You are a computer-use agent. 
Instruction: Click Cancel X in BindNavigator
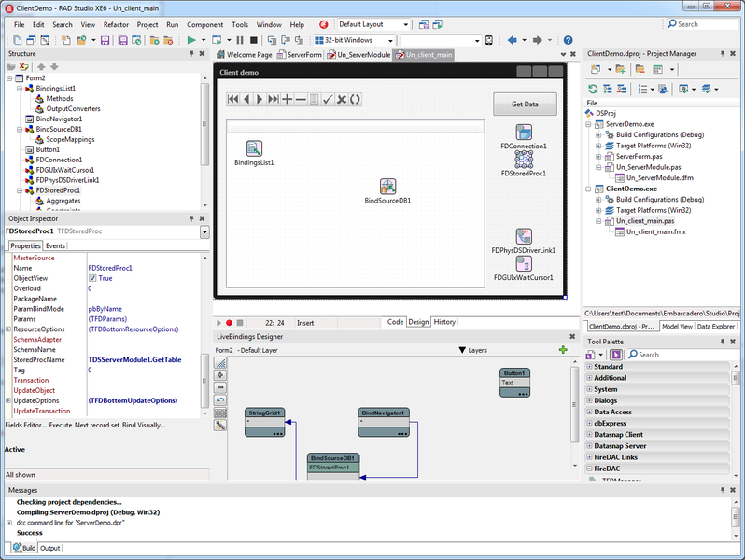point(341,99)
